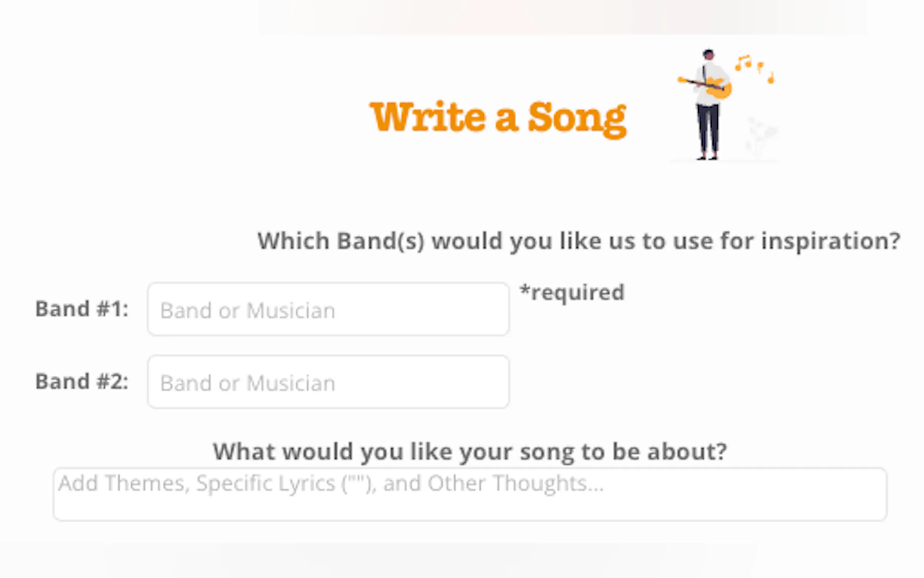Viewport: 924px width, 578px height.
Task: Click the rightmost single music note
Action: click(771, 78)
